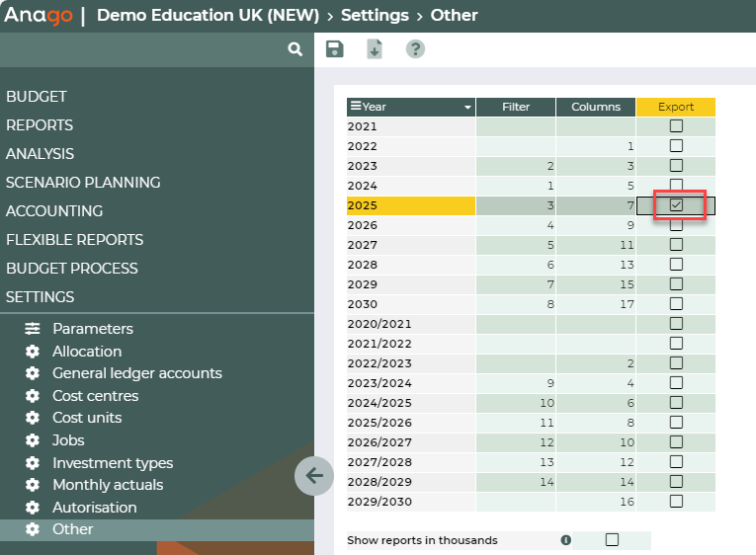Uncheck the Export checkbox for year 2025
Image resolution: width=756 pixels, height=555 pixels.
(x=676, y=205)
